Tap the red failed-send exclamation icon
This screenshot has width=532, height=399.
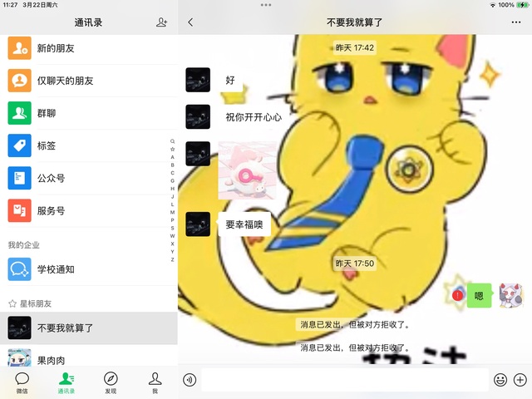pos(457,296)
